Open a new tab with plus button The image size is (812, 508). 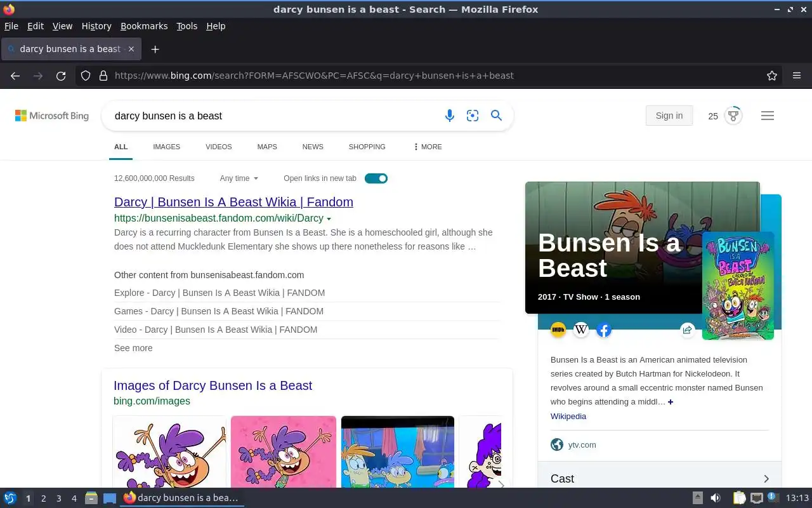(x=155, y=49)
